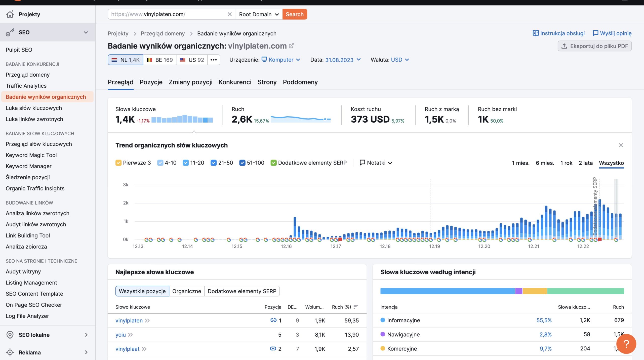Click the orange Search button
Screen dimensions: 644x360
[295, 14]
